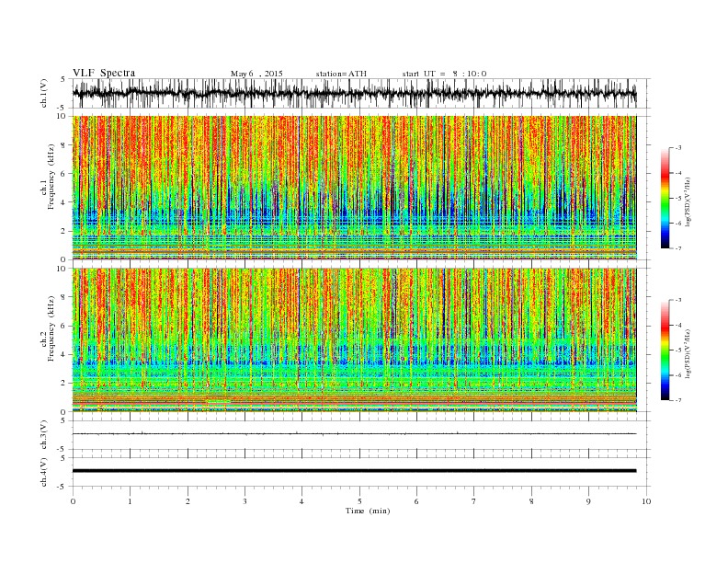The height and width of the screenshot is (563, 728).
Task: Click the "start UT = 8 : 10: 0" text
Action: (444, 74)
